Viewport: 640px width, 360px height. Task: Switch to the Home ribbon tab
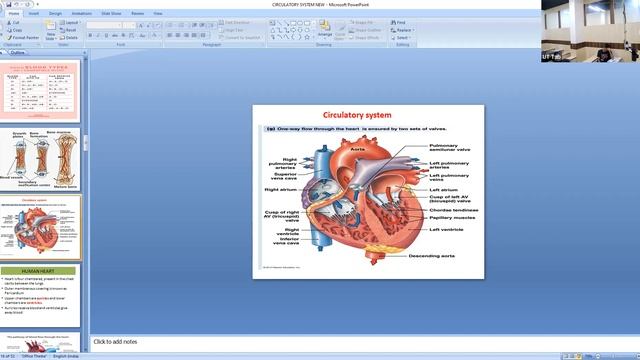(x=13, y=13)
